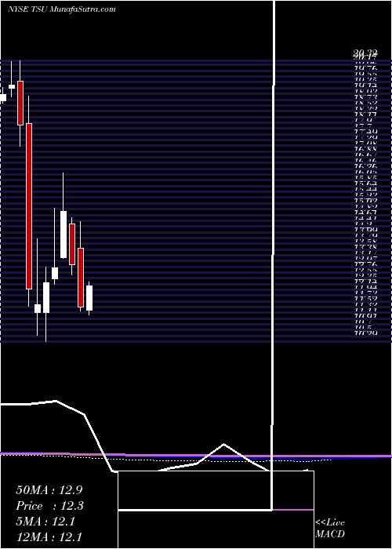The height and width of the screenshot is (549, 392).
Task: Click the triangular peak of the MACD line
Action: [x=223, y=445]
